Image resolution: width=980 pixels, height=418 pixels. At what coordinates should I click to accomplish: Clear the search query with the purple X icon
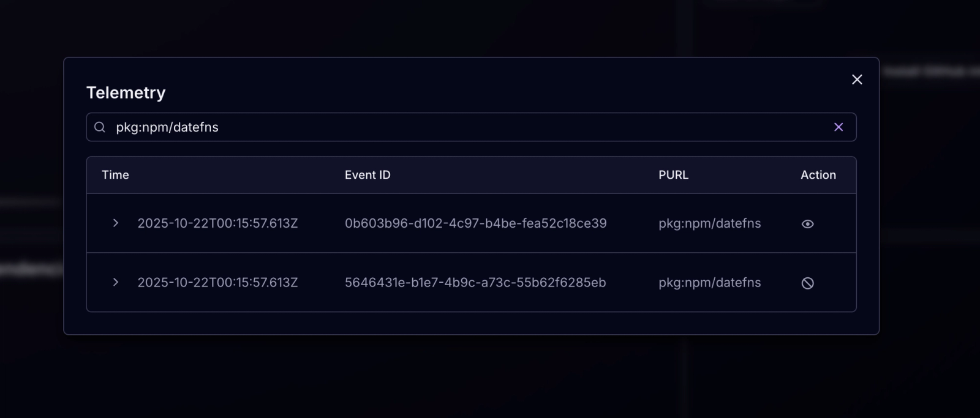pos(839,127)
